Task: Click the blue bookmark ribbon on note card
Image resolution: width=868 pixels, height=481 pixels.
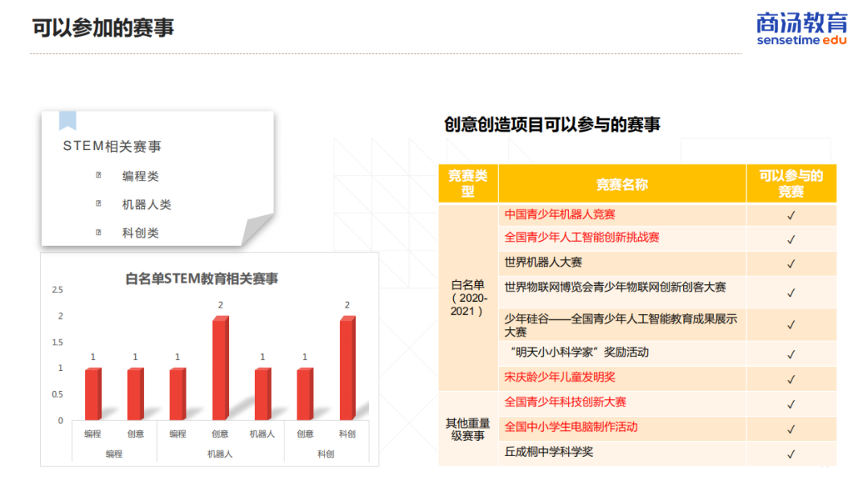Action: coord(68,120)
